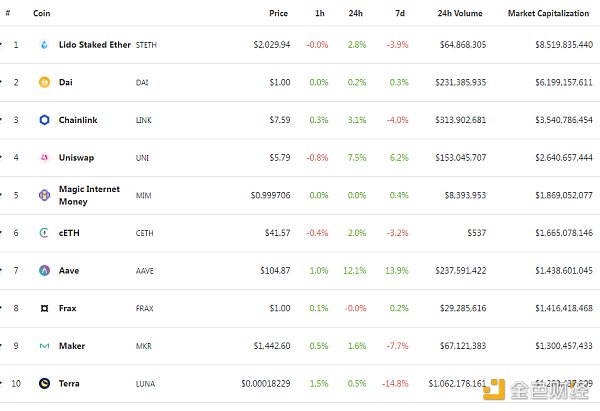The image size is (600, 411).
Task: Sort by 7d change column header
Action: (399, 14)
